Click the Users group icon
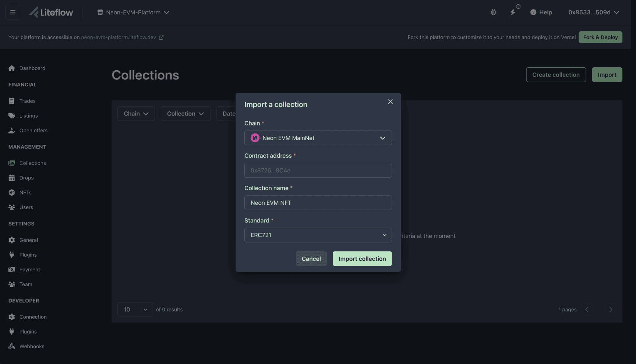Image resolution: width=636 pixels, height=364 pixels. point(12,207)
